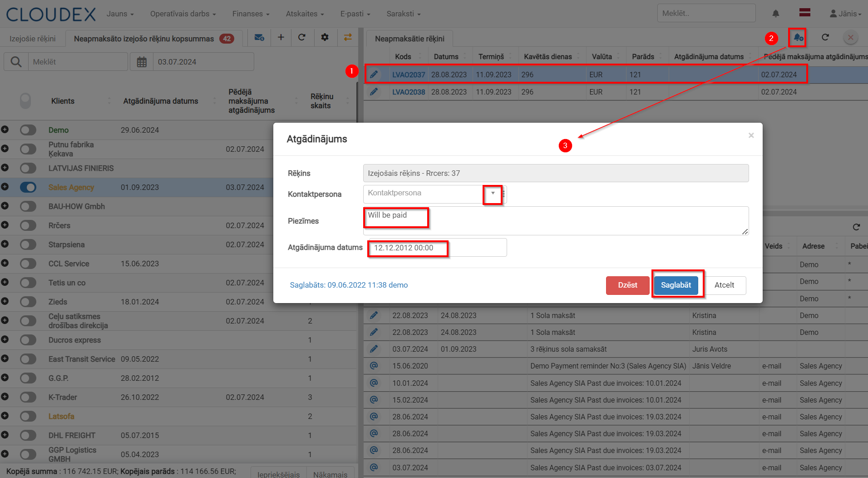868x478 pixels.
Task: Open e-mail icon for 15.02.2024 reminder
Action: [x=374, y=400]
